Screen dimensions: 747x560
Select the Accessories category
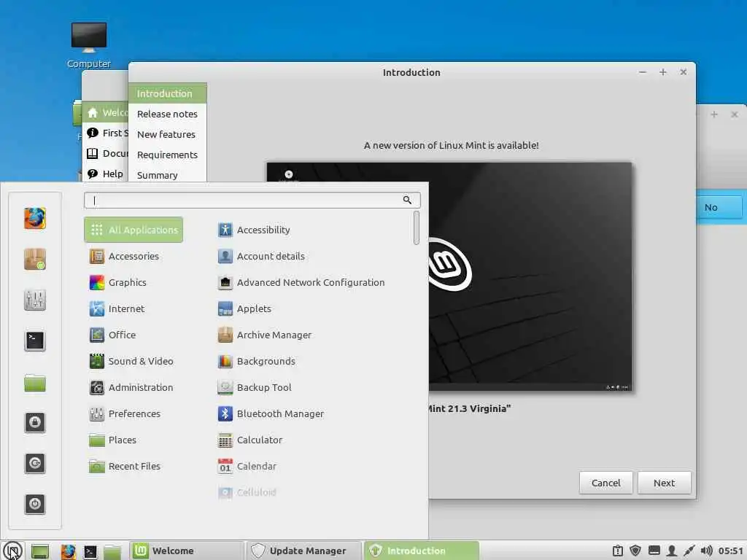tap(124, 256)
